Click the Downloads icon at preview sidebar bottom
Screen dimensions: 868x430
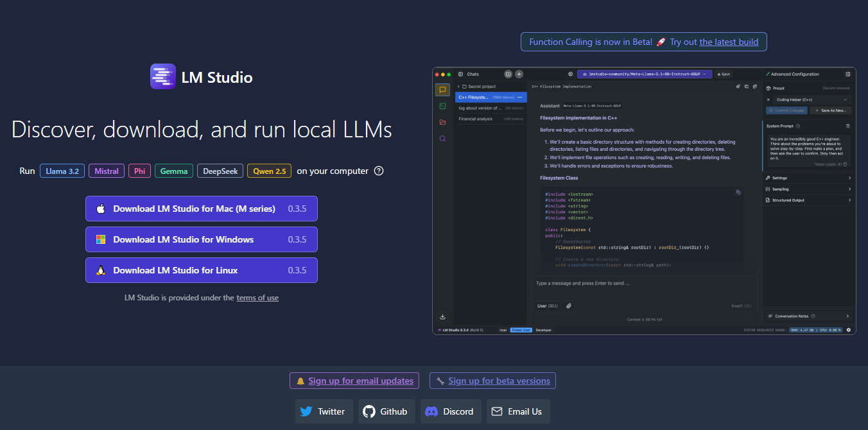(442, 316)
